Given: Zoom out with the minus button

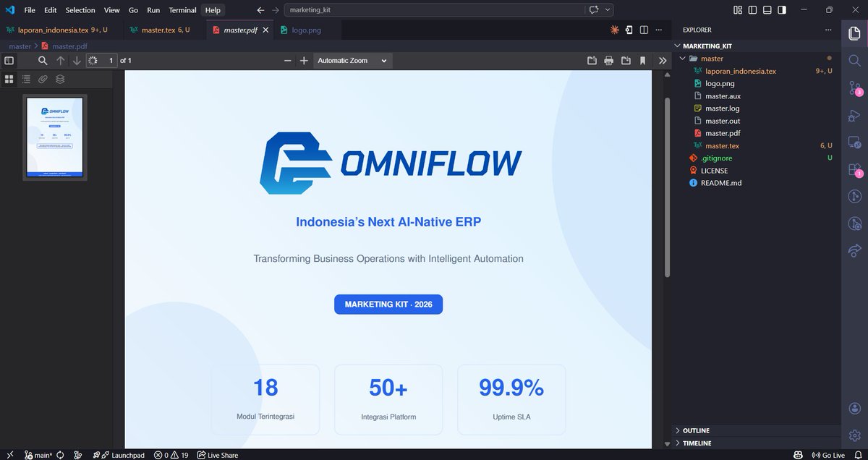Looking at the screenshot, I should click(287, 61).
